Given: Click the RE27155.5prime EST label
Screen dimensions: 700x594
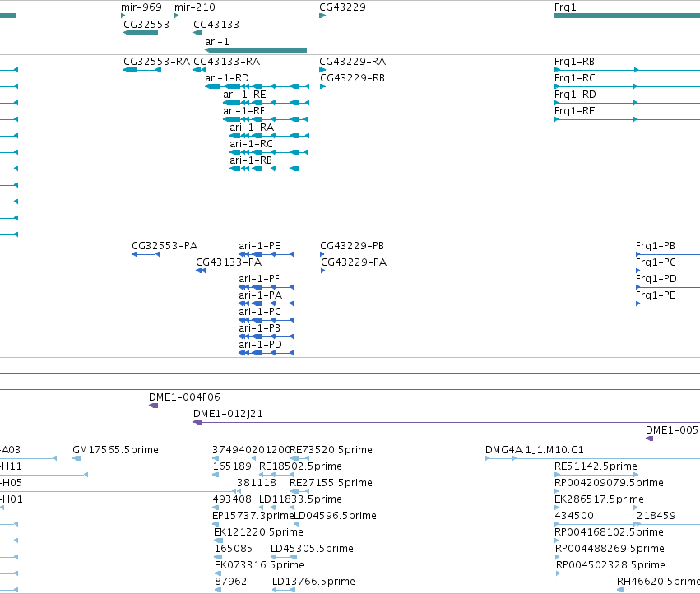Looking at the screenshot, I should (331, 483).
